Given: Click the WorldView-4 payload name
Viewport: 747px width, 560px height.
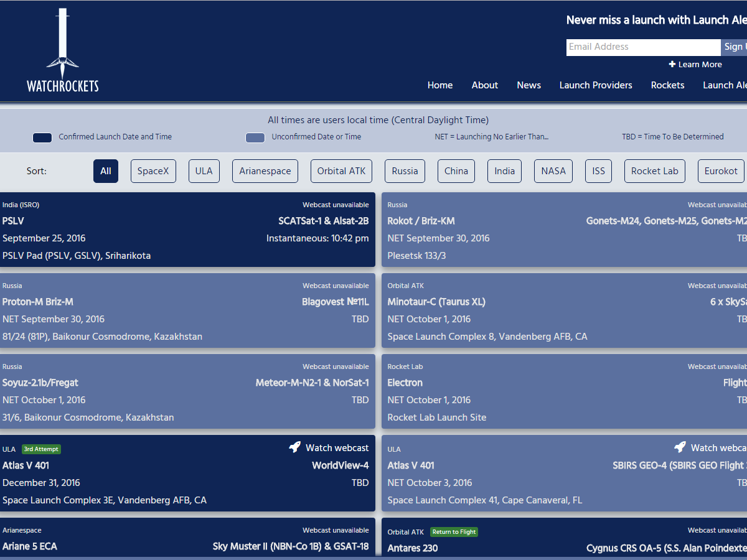Looking at the screenshot, I should 341,465.
